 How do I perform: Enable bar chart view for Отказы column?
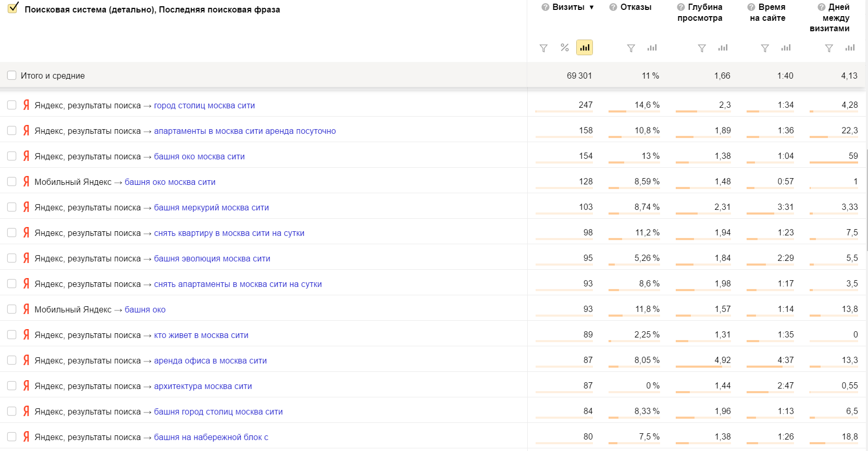click(x=652, y=47)
